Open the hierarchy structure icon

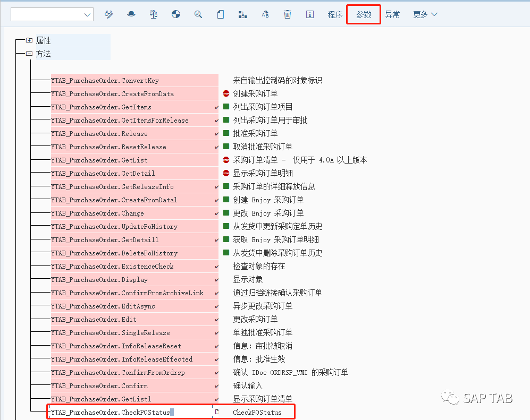[243, 14]
